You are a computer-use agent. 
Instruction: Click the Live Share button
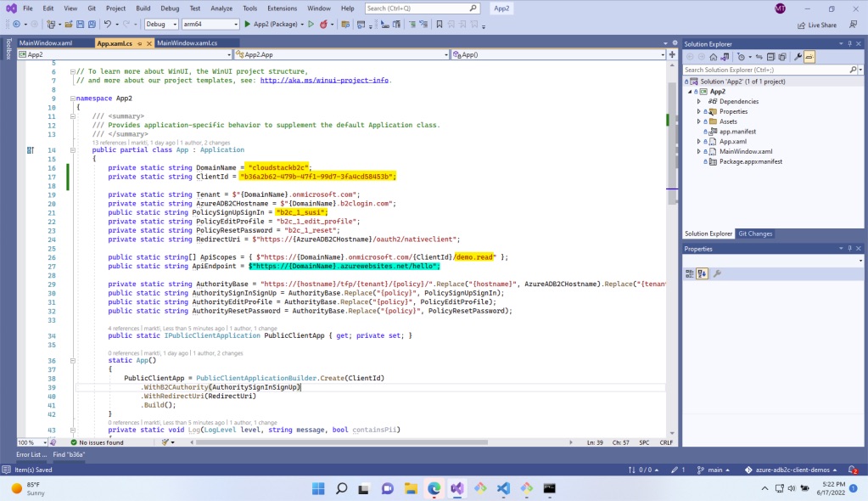(x=817, y=25)
